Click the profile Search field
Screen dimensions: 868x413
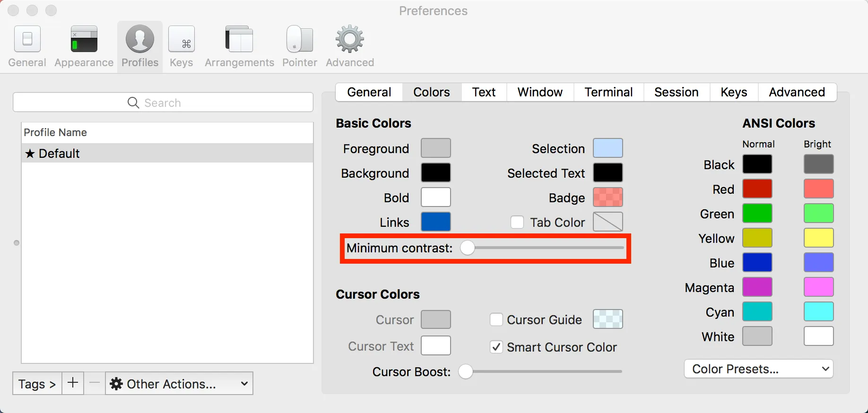pyautogui.click(x=163, y=103)
